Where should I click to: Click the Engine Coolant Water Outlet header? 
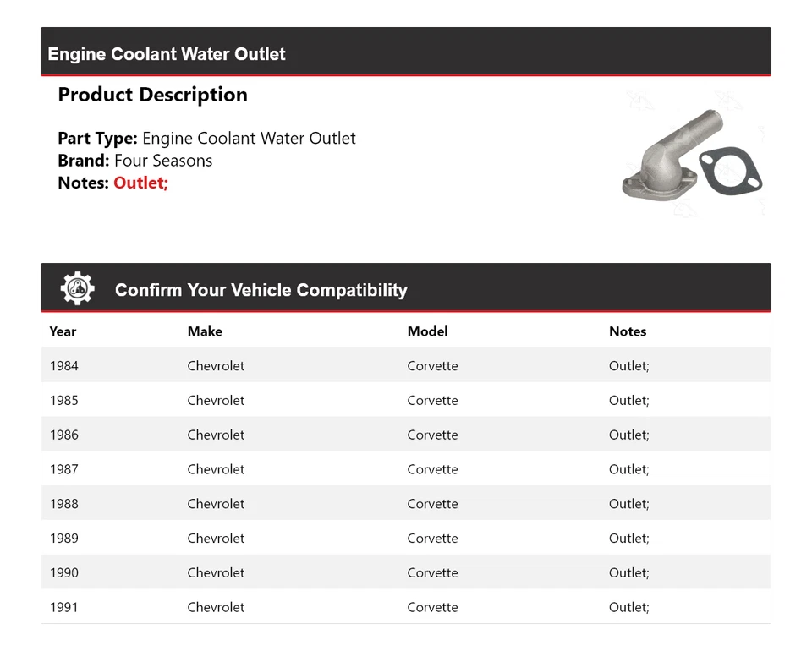167,54
